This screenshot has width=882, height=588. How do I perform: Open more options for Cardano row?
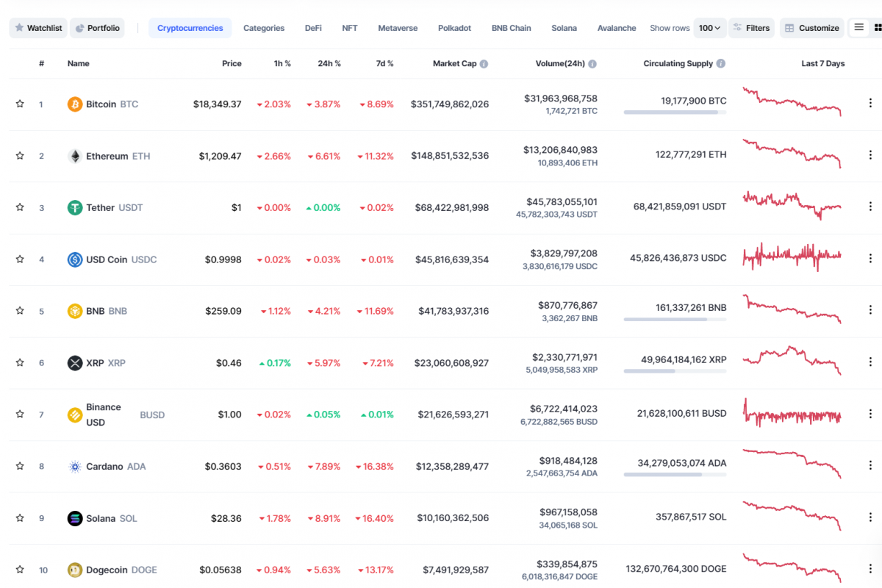pos(870,465)
